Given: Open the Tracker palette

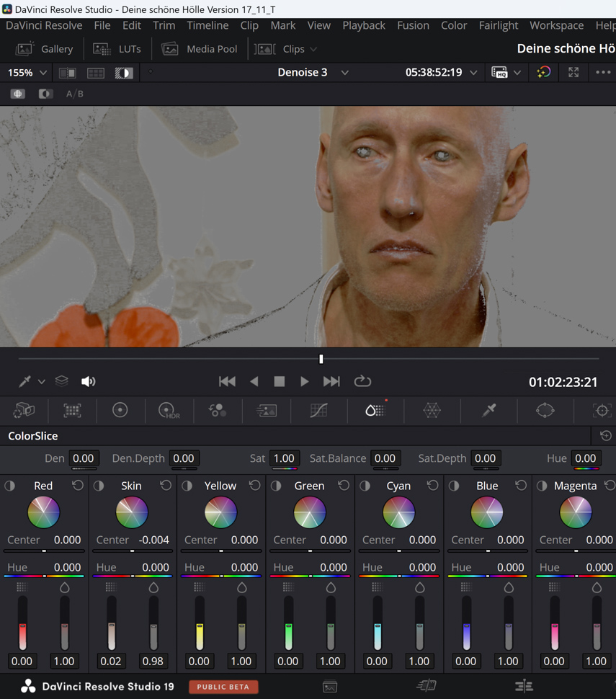Looking at the screenshot, I should tap(602, 410).
